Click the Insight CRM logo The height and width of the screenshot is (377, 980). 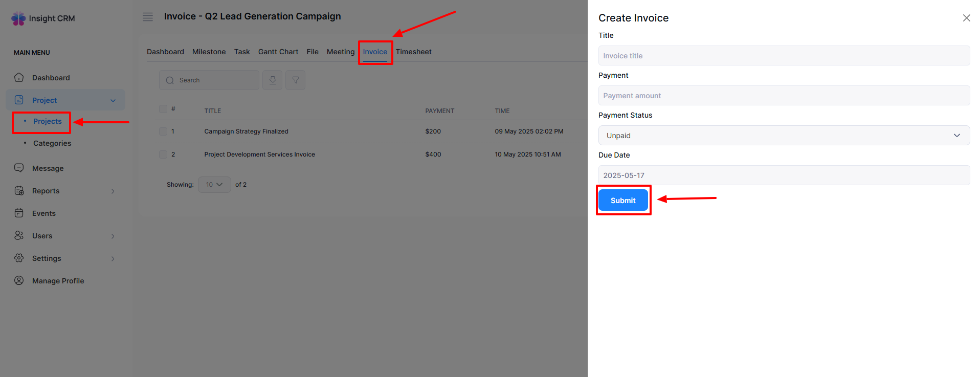tap(43, 18)
